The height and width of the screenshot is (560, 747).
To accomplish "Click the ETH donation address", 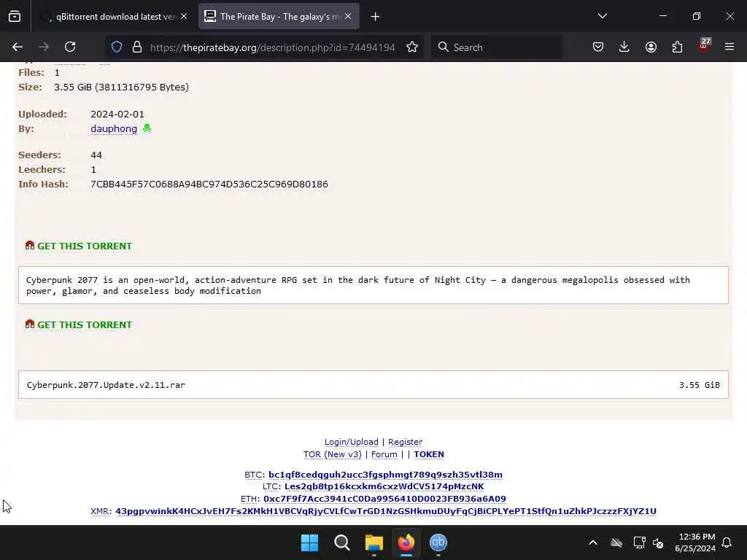I will coord(384,499).
